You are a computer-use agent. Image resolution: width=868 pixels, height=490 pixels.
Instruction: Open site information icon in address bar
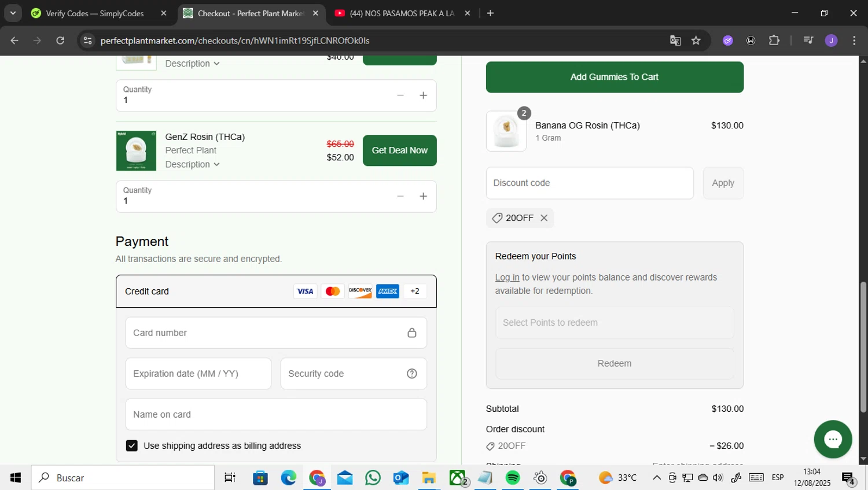tap(87, 40)
